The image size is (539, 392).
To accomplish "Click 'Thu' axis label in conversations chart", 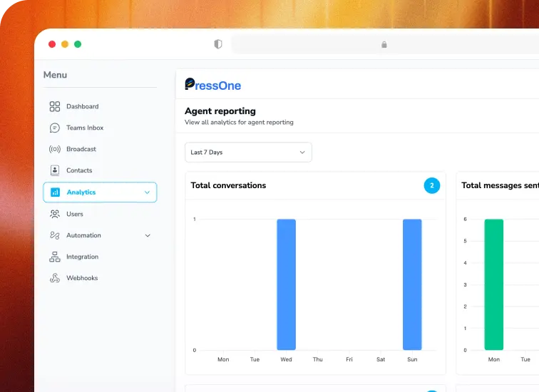I will 318,359.
